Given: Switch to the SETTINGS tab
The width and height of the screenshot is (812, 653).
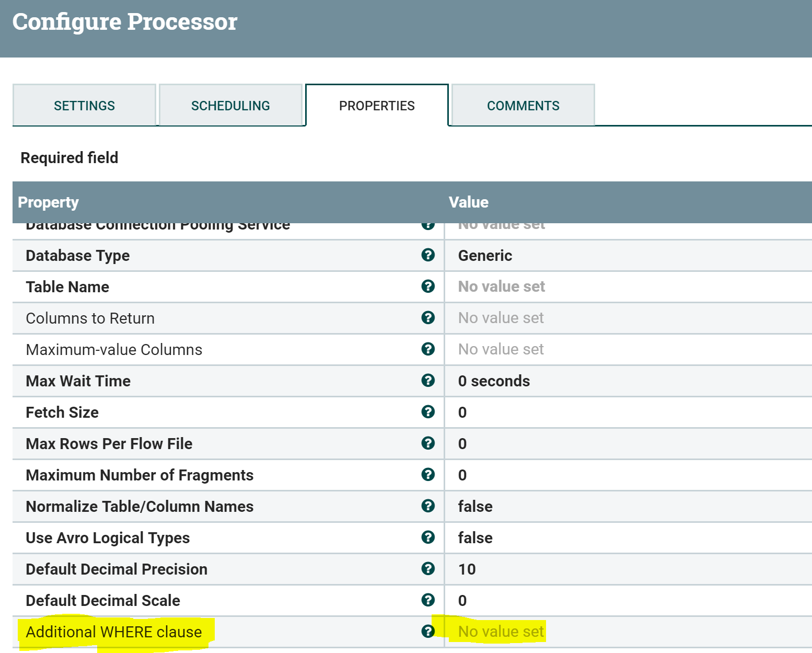Looking at the screenshot, I should point(84,105).
